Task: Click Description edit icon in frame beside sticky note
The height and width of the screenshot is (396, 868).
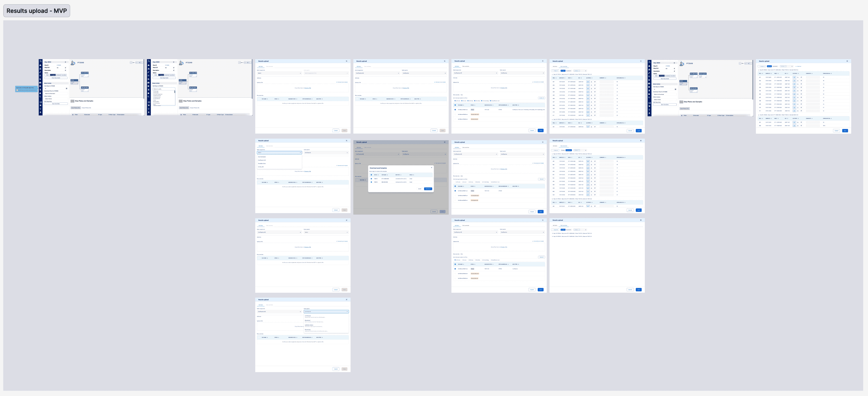Action: click(x=66, y=70)
